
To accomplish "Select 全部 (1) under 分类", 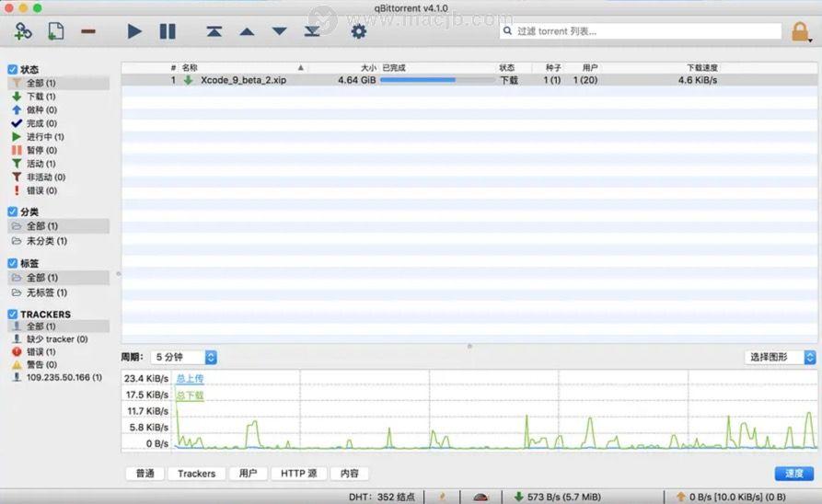I will (59, 226).
